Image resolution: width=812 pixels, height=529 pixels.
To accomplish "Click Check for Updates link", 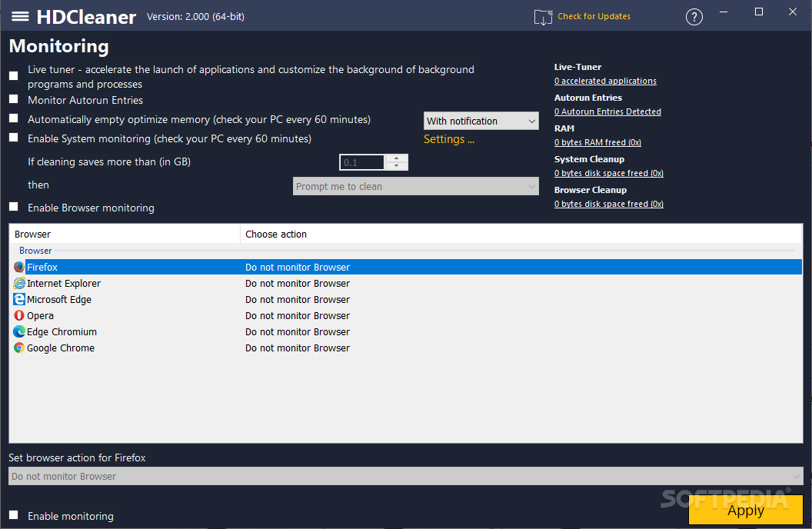I will pos(594,17).
